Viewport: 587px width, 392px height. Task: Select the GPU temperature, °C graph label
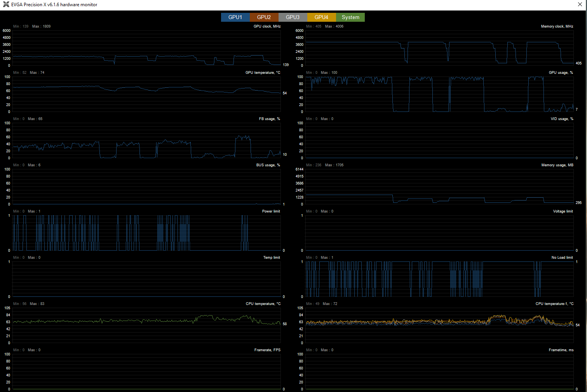263,73
